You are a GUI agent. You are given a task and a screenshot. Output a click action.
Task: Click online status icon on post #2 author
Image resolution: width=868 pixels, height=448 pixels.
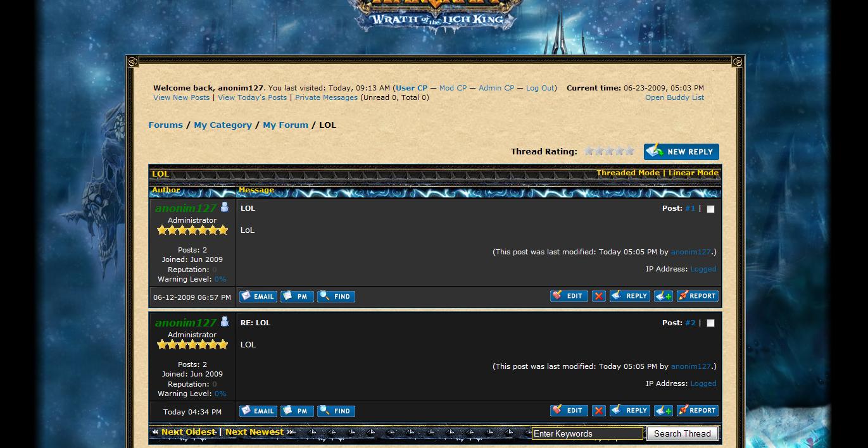[225, 321]
